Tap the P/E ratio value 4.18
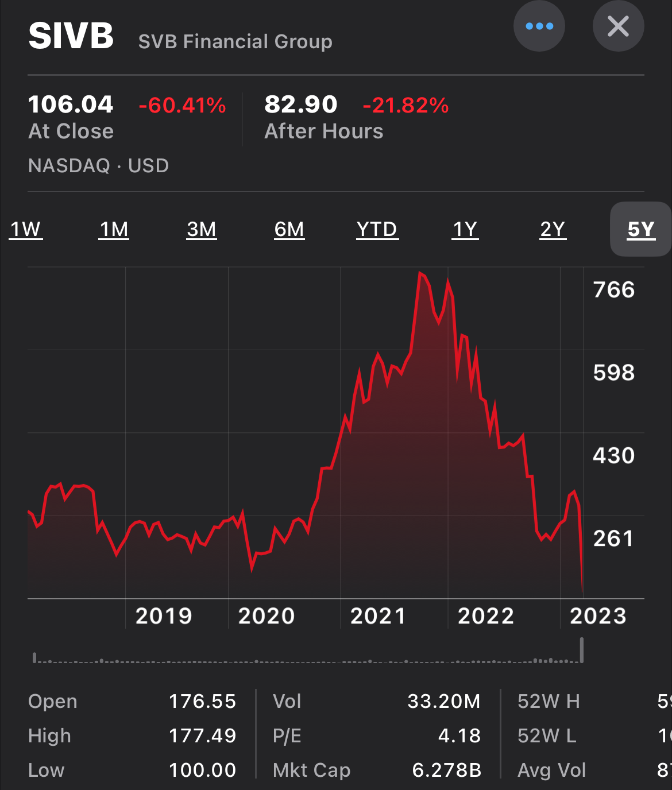This screenshot has width=672, height=790. (x=459, y=735)
